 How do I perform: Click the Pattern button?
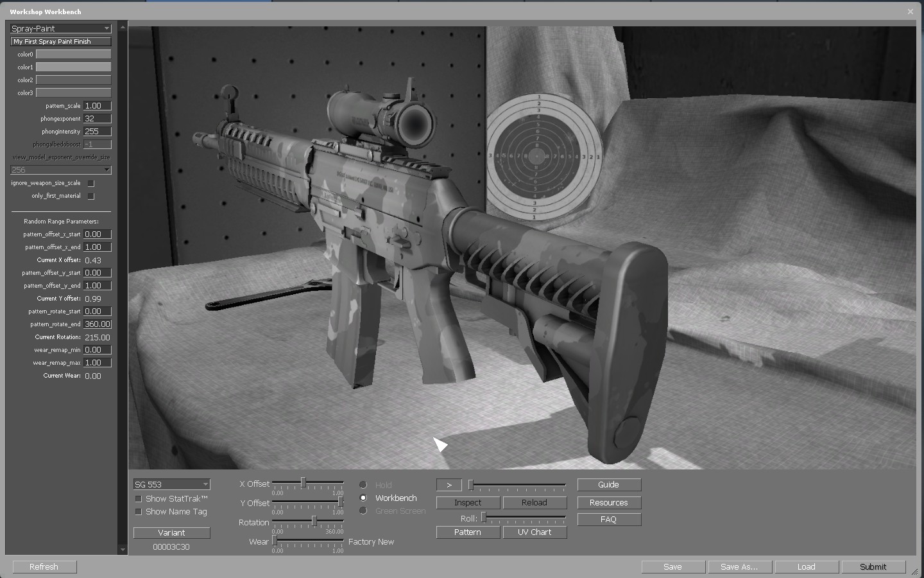point(468,532)
